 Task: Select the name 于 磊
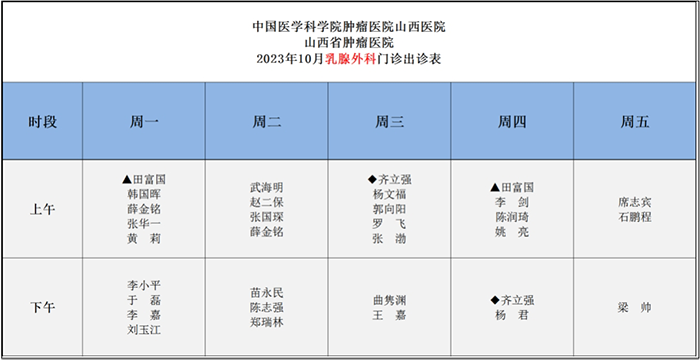144,300
